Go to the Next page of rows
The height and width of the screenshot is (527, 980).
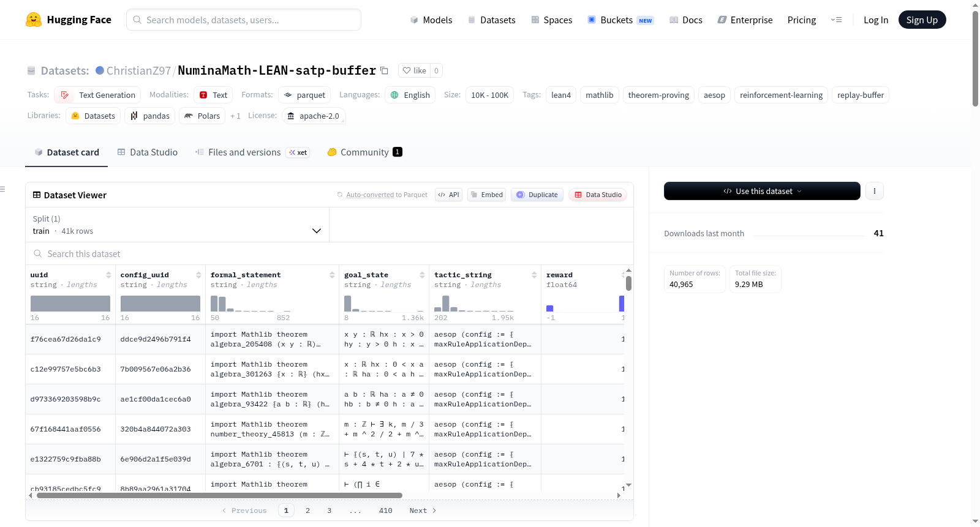tap(423, 510)
